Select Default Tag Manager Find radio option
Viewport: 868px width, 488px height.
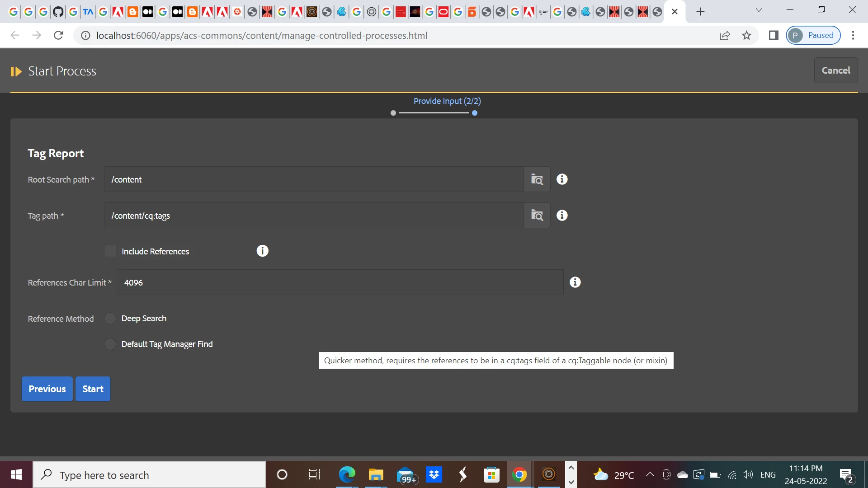[x=110, y=344]
